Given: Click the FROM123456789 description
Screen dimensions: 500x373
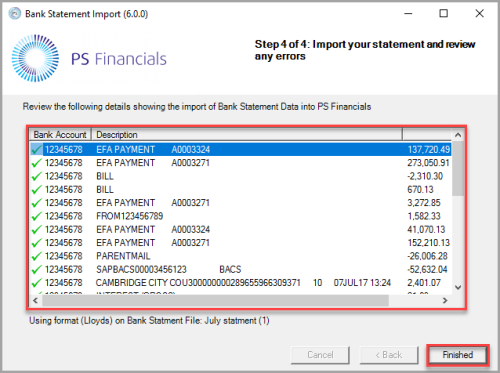Looking at the screenshot, I should tap(130, 216).
